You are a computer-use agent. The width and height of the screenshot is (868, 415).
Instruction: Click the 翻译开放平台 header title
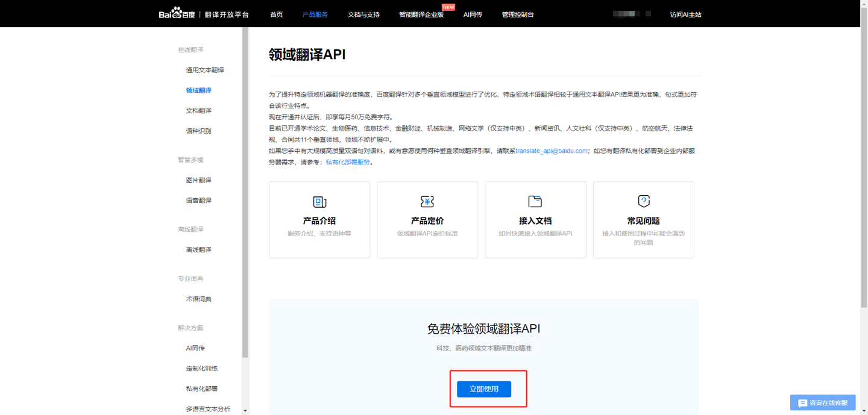(227, 14)
